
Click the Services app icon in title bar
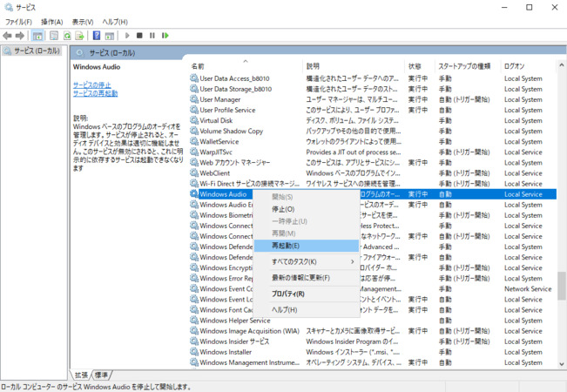click(9, 7)
